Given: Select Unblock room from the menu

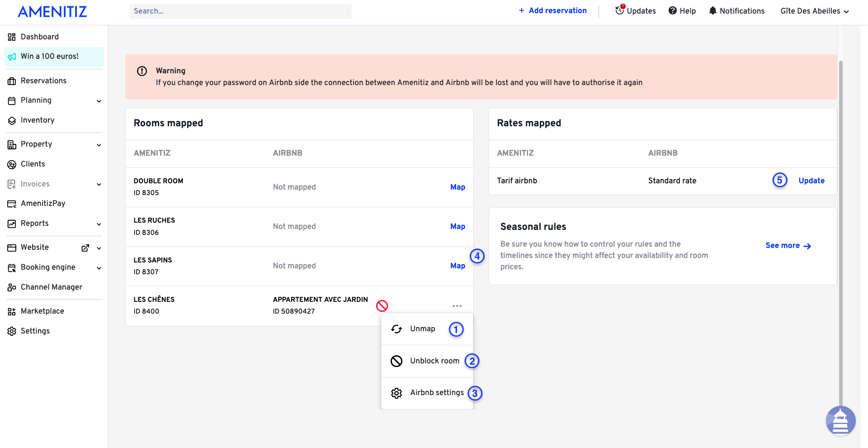Looking at the screenshot, I should tap(427, 361).
